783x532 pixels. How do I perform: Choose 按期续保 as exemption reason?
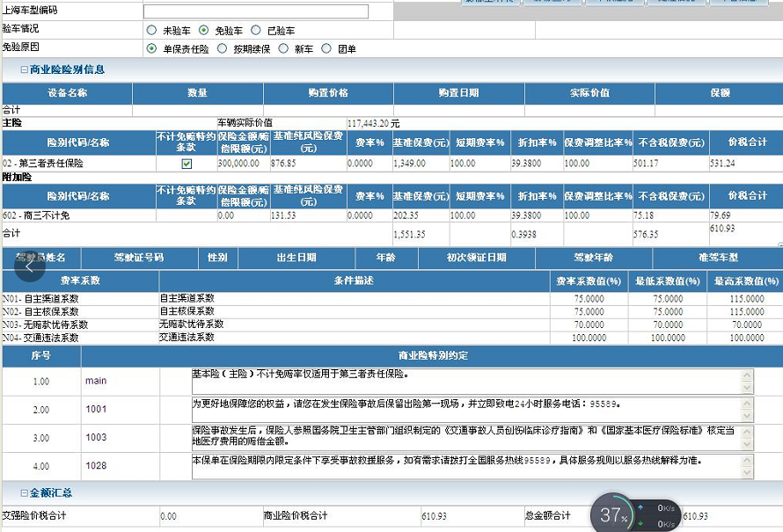tap(222, 48)
